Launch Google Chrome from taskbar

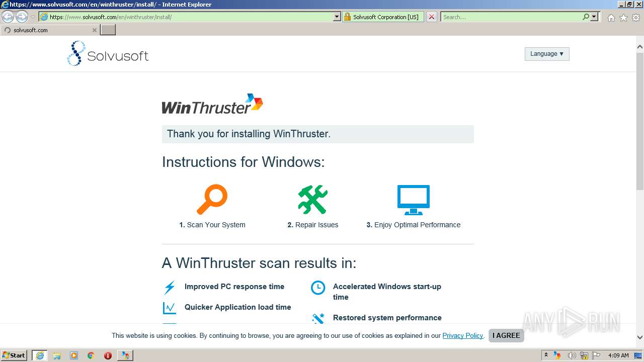(x=91, y=355)
